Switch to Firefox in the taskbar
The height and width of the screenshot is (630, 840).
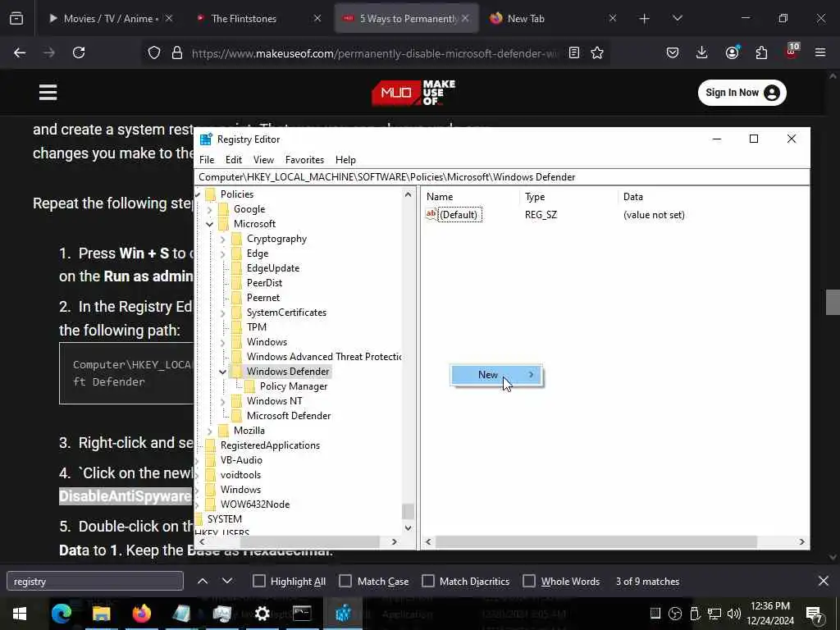click(x=141, y=614)
